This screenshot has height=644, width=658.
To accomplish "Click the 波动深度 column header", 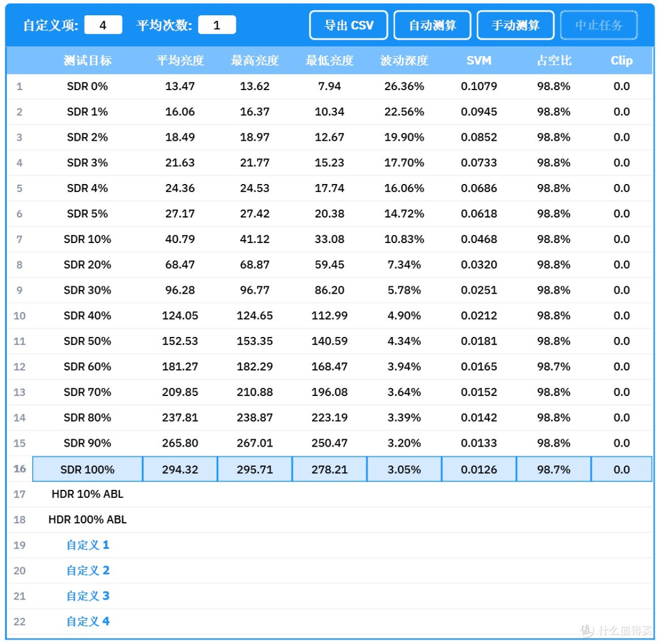I will [404, 60].
